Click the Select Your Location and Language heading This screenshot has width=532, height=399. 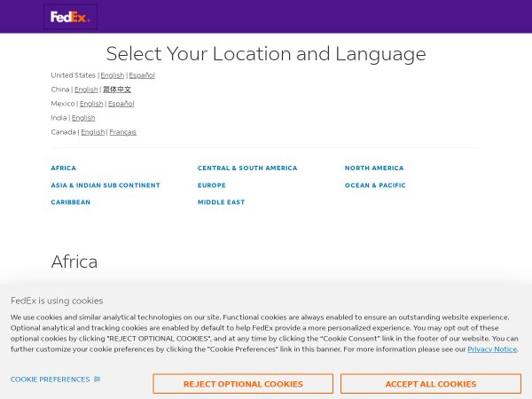tap(266, 54)
